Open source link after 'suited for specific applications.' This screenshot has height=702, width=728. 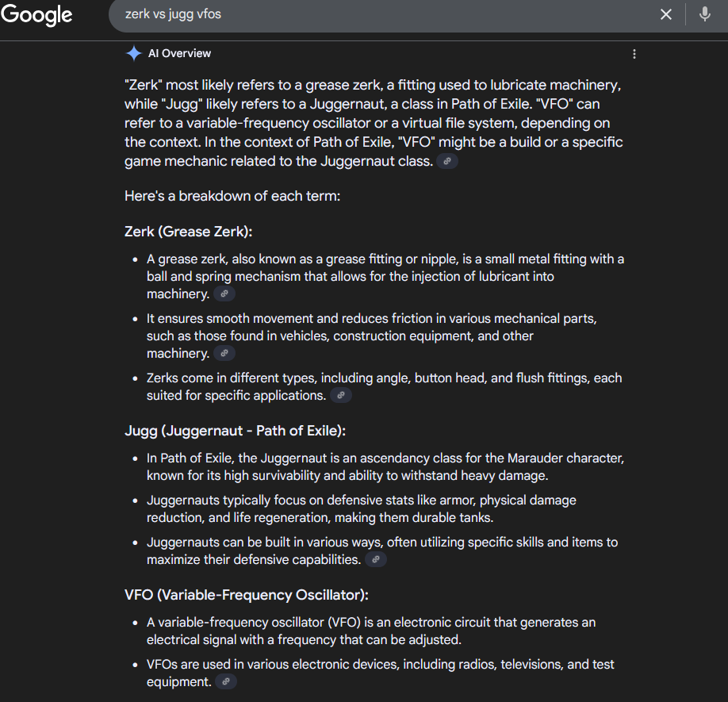[x=341, y=396]
